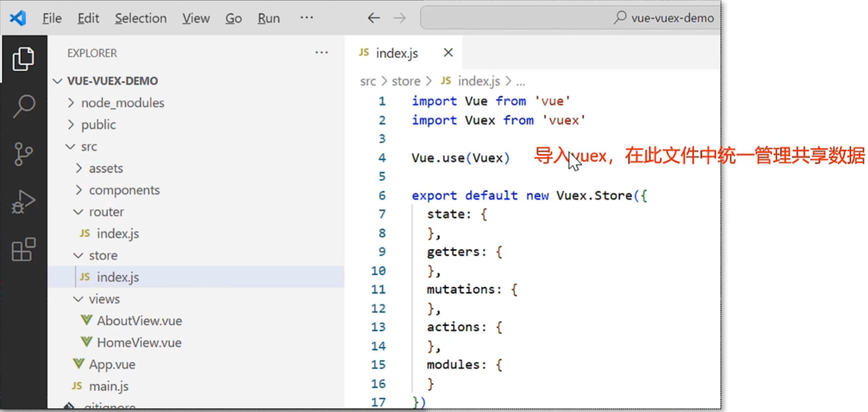This screenshot has height=412, width=868.
Task: Click on 'Vue.use(Vuex)' code line
Action: tap(461, 158)
